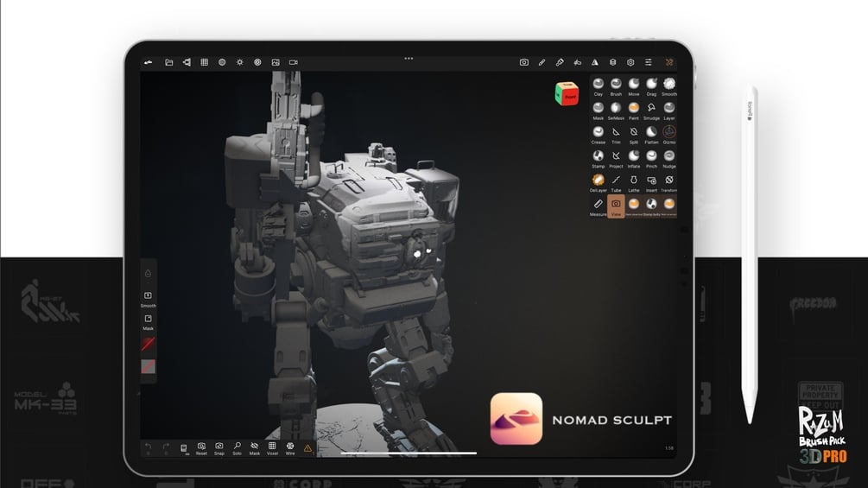This screenshot has height=488, width=868.
Task: Tap the three-dot multitasking indicator
Action: click(409, 58)
